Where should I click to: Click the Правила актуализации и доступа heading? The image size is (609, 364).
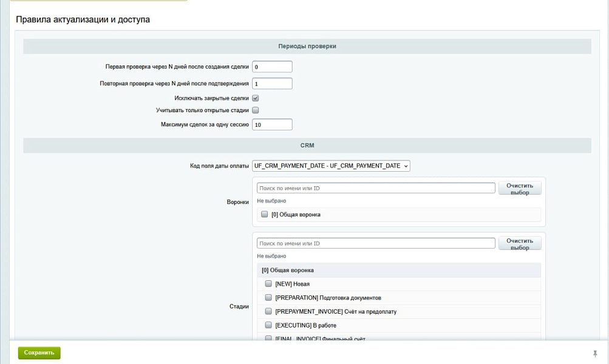(x=83, y=19)
